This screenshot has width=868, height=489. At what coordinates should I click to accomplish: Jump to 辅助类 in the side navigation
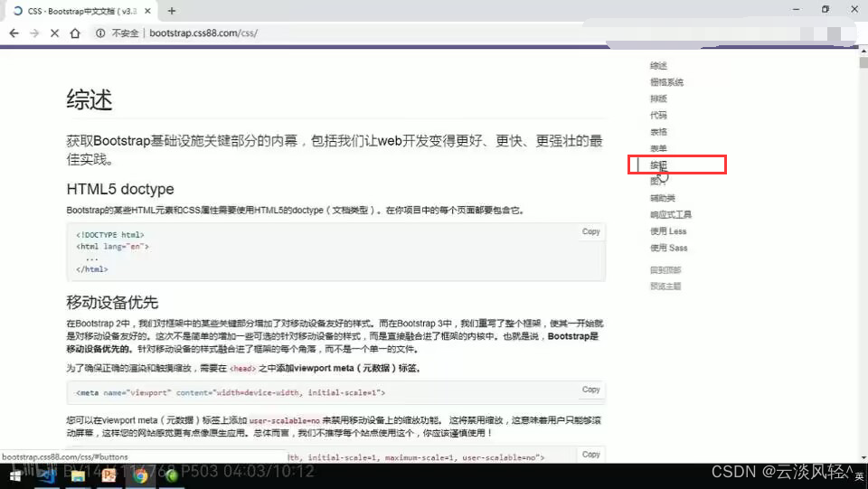[x=662, y=197]
